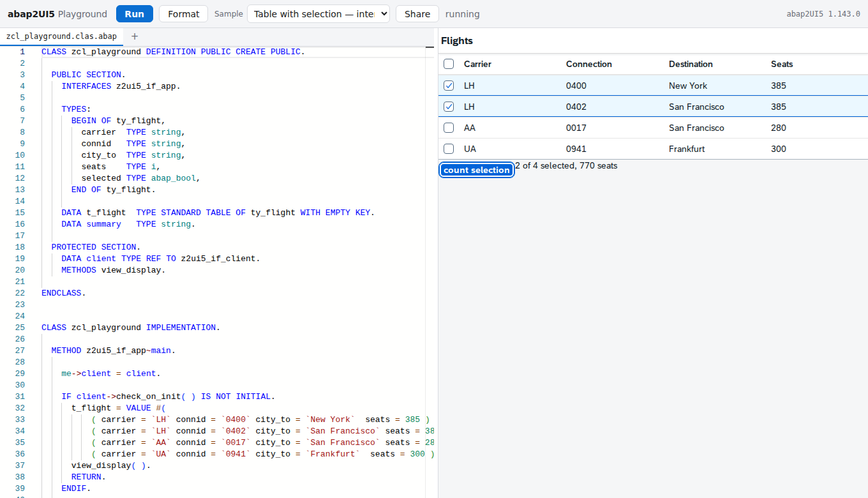This screenshot has width=868, height=498.
Task: Click the Carrier column header
Action: pyautogui.click(x=477, y=64)
